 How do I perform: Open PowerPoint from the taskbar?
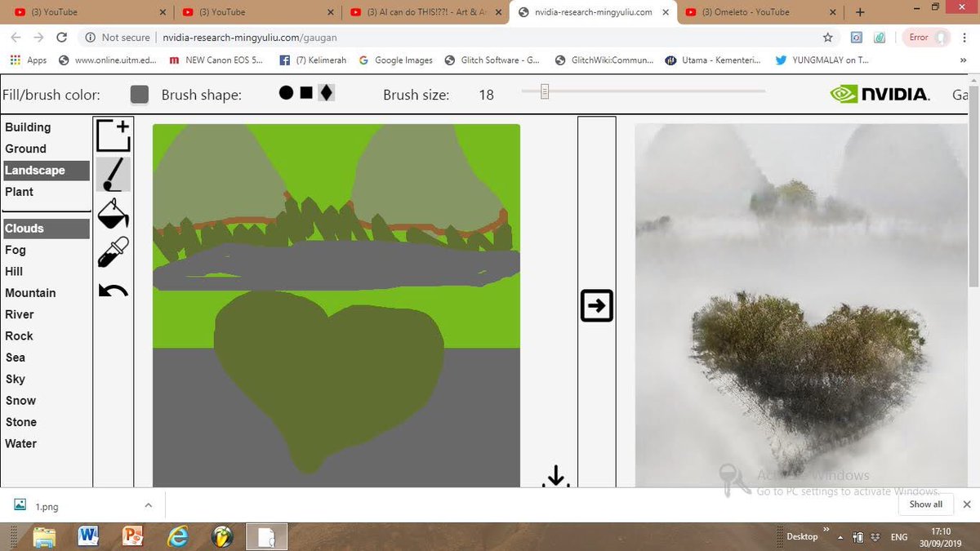tap(132, 536)
